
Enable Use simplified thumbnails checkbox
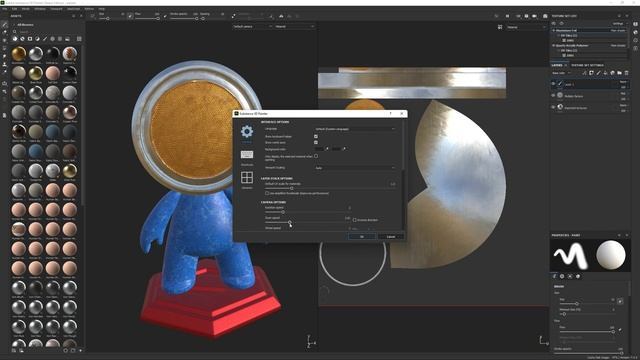(267, 193)
